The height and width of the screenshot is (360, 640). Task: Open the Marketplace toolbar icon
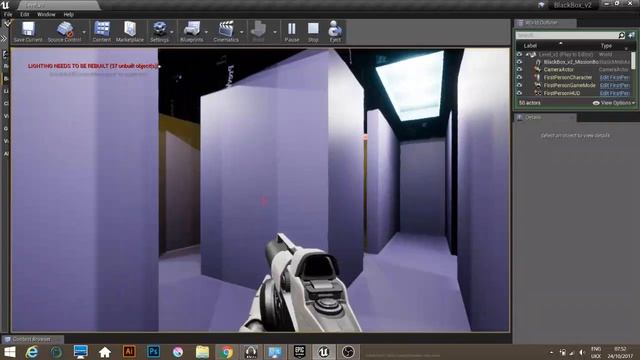[130, 29]
